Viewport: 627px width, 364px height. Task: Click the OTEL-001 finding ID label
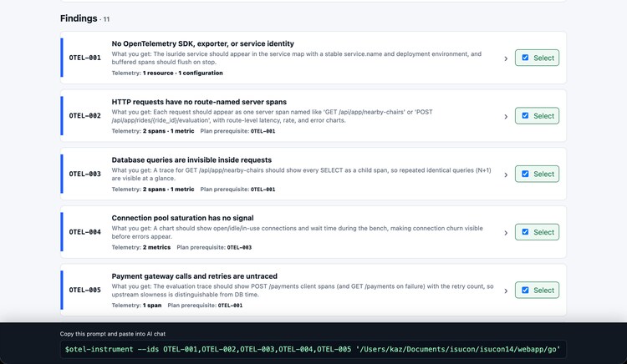tap(84, 58)
